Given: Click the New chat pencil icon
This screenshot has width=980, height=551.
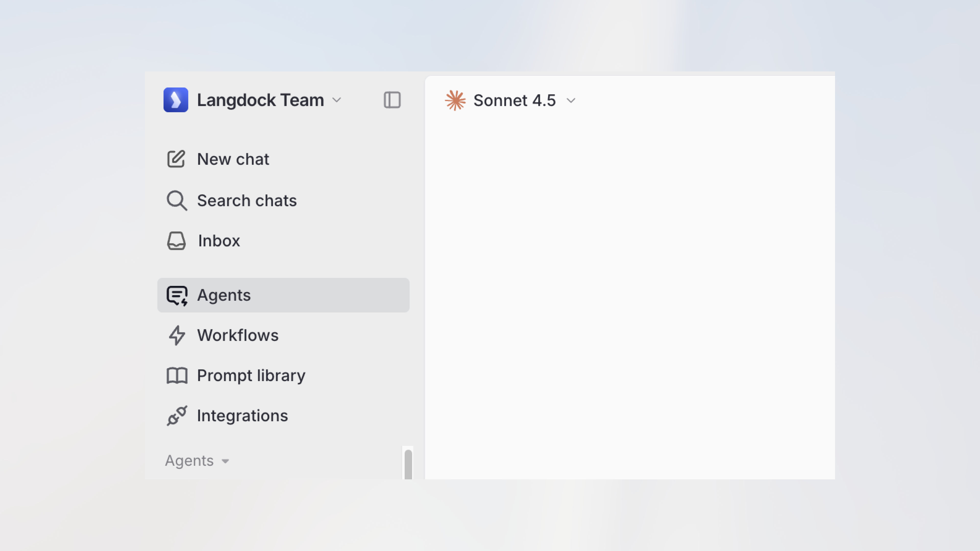Looking at the screenshot, I should pos(176,159).
